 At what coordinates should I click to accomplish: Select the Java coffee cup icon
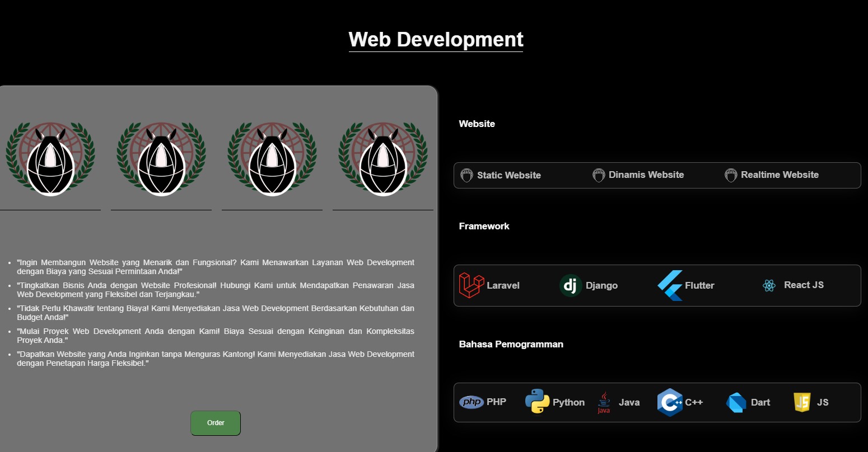click(604, 402)
